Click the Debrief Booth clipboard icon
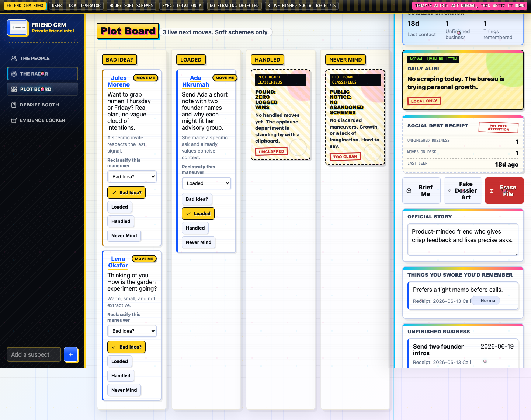 (x=14, y=105)
